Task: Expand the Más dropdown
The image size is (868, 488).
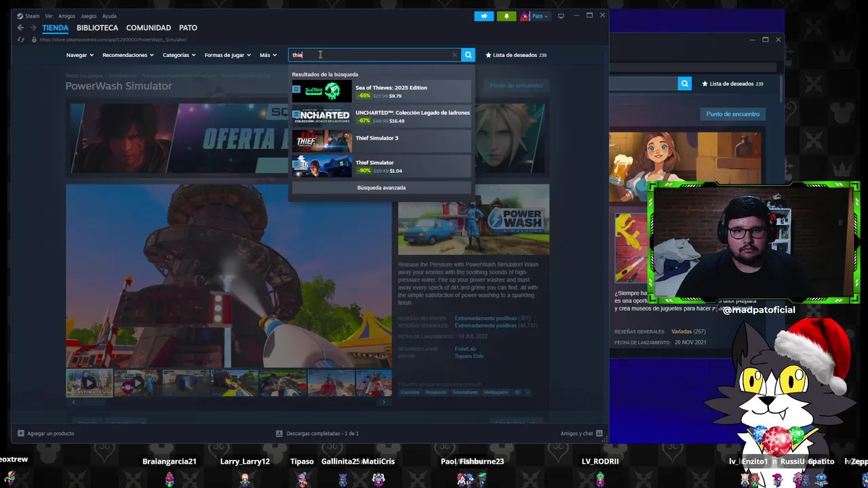Action: pyautogui.click(x=268, y=55)
